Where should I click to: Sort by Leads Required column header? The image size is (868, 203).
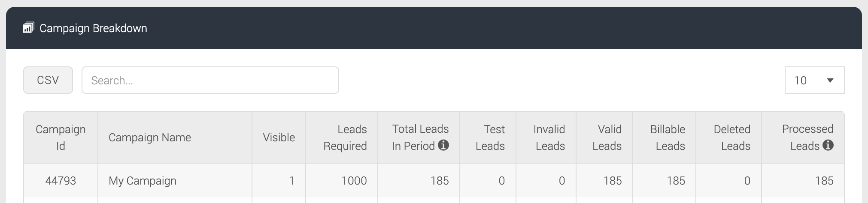click(x=342, y=137)
